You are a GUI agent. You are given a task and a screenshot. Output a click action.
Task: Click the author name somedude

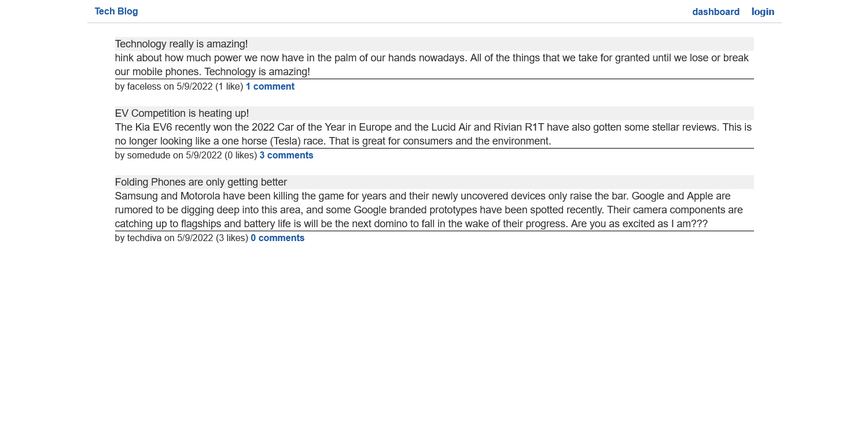pyautogui.click(x=149, y=156)
